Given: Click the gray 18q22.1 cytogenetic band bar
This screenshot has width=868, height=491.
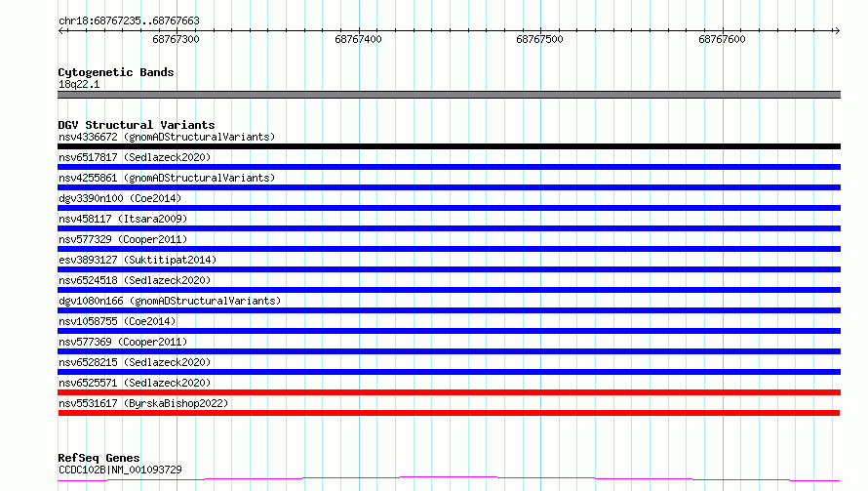Looking at the screenshot, I should (x=449, y=95).
